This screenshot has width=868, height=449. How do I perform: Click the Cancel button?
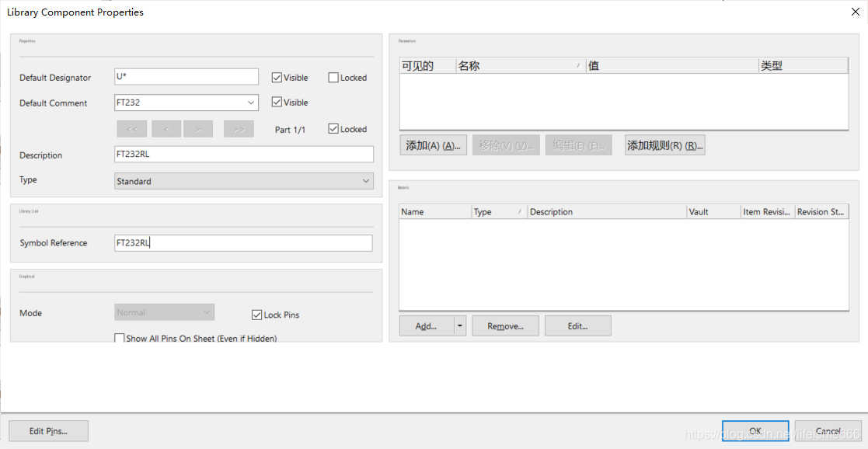point(828,430)
